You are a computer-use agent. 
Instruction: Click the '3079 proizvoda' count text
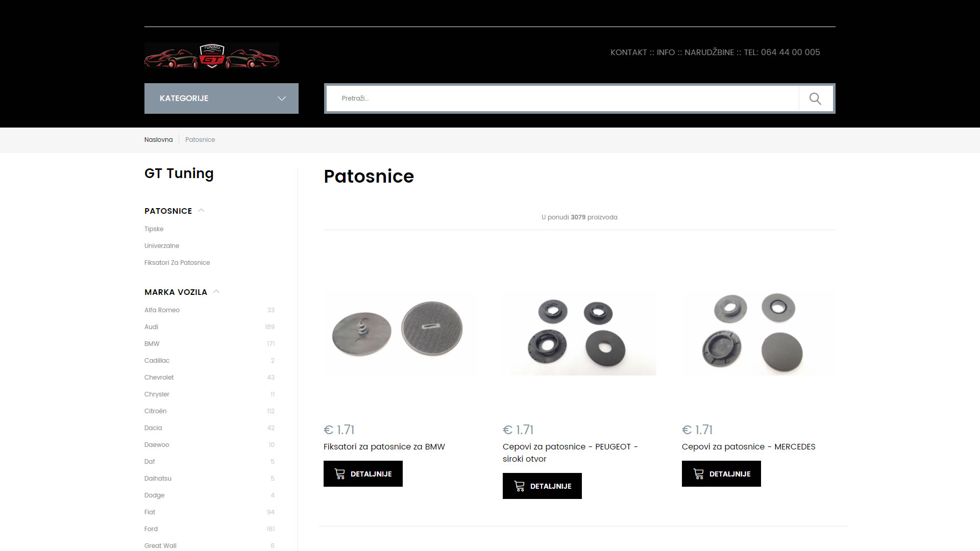(x=594, y=217)
